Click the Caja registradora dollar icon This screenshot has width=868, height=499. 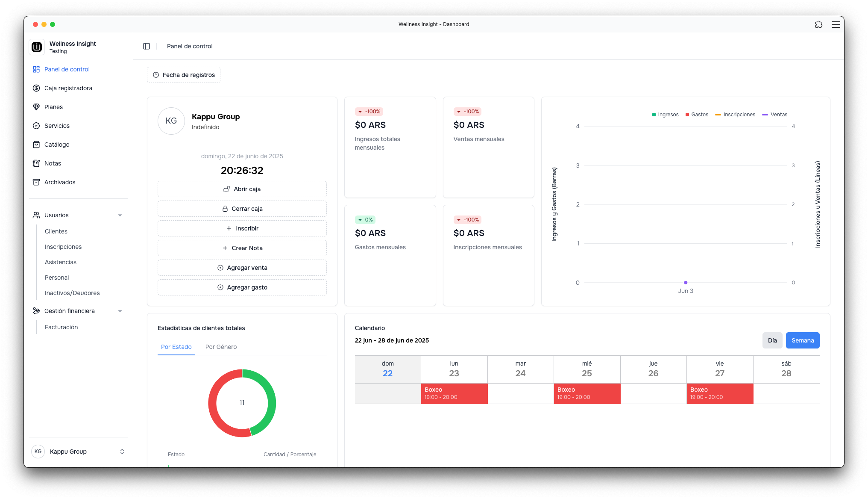click(x=36, y=88)
